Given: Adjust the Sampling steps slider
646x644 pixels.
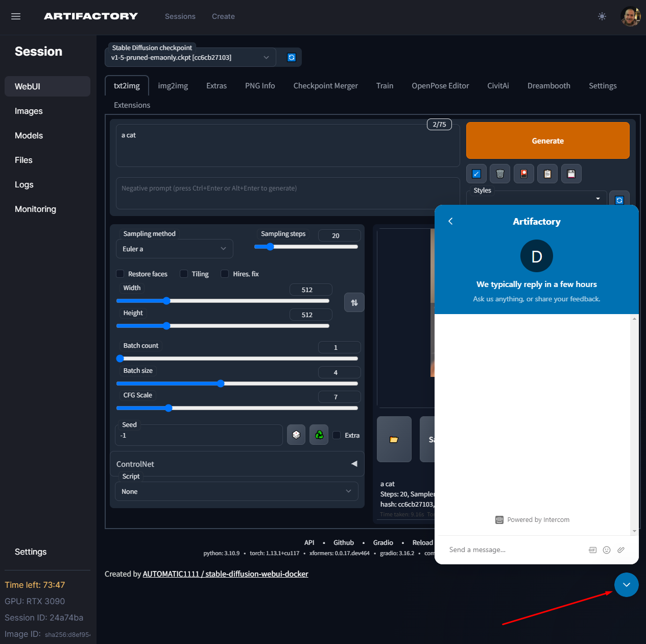Looking at the screenshot, I should point(306,247).
